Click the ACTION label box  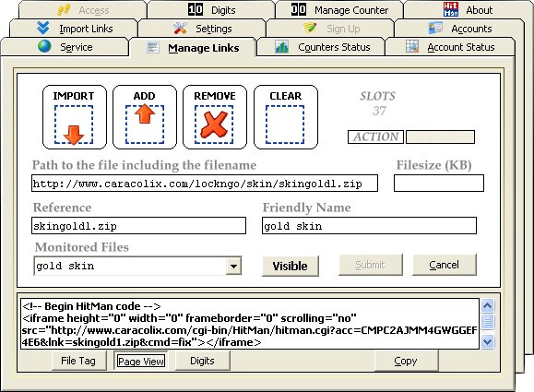point(375,137)
